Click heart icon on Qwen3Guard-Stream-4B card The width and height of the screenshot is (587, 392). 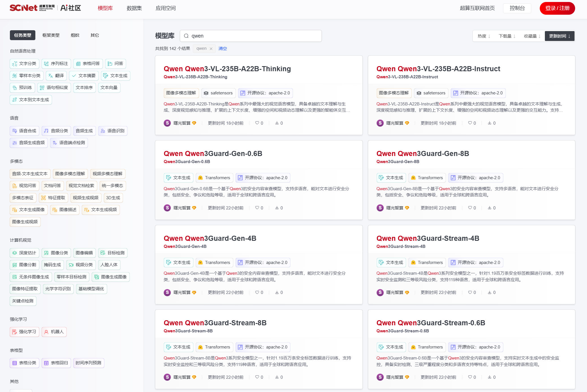470,292
